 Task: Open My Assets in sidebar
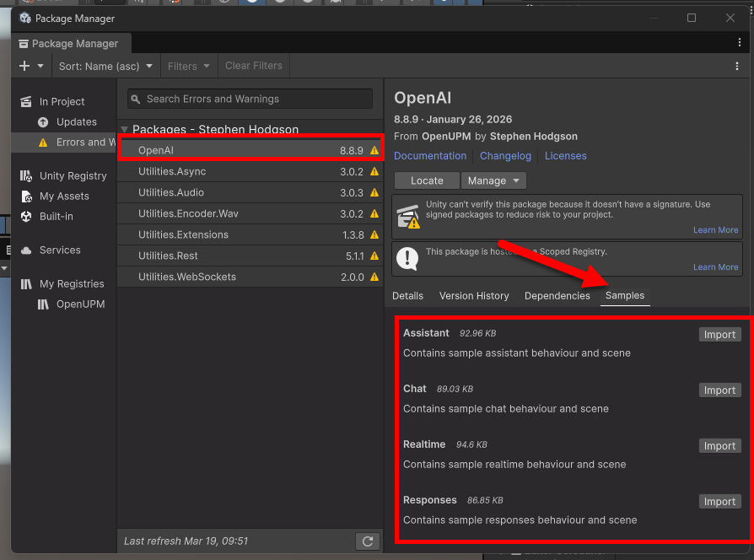[x=64, y=197]
